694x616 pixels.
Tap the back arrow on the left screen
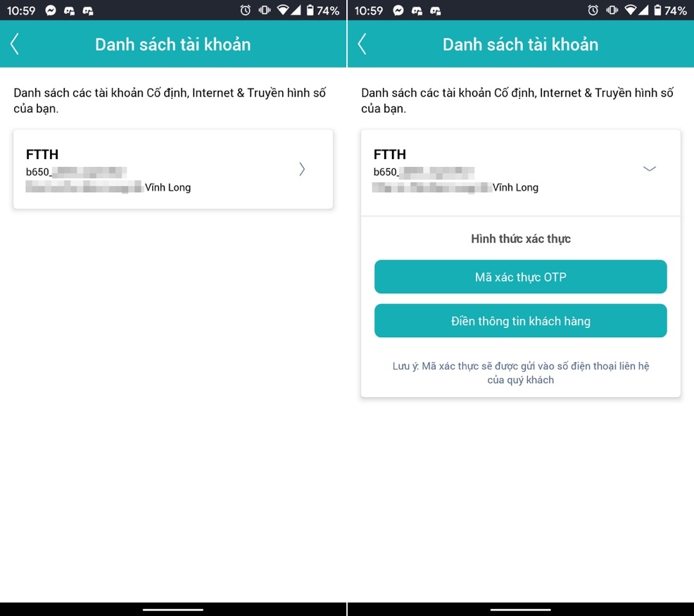tap(14, 44)
